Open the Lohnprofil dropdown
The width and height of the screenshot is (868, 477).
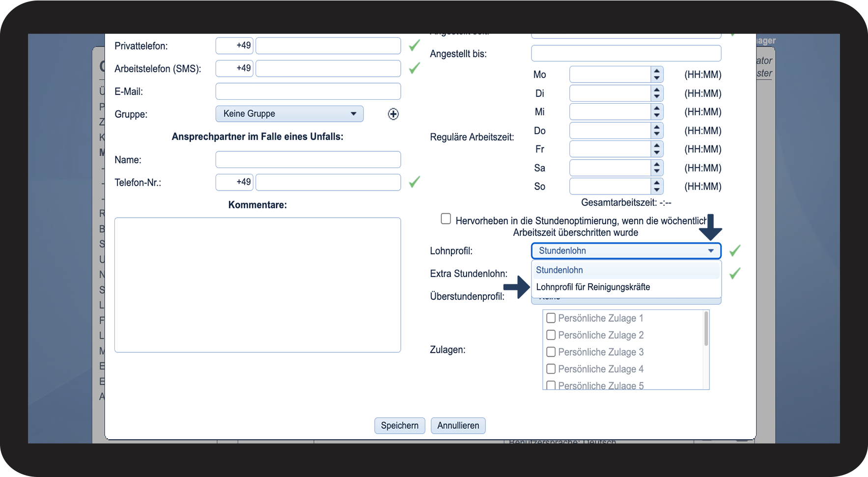(x=626, y=251)
